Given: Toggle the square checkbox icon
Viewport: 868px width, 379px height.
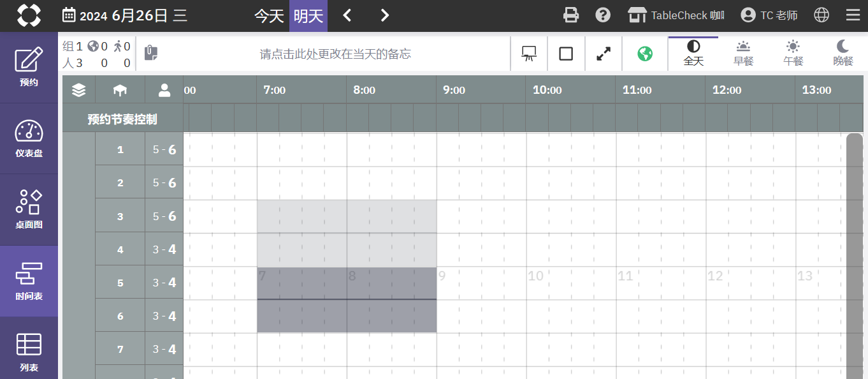Looking at the screenshot, I should 566,54.
